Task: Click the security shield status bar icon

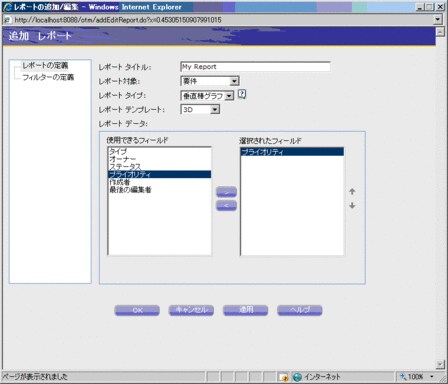Action: coord(284,377)
